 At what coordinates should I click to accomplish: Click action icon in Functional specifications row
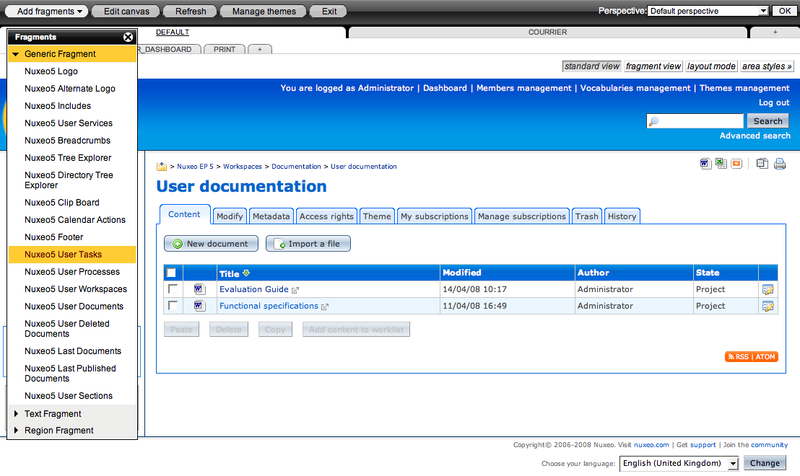768,306
